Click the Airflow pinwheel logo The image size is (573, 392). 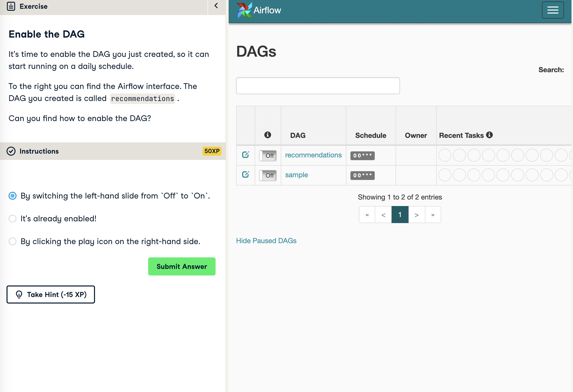[244, 10]
